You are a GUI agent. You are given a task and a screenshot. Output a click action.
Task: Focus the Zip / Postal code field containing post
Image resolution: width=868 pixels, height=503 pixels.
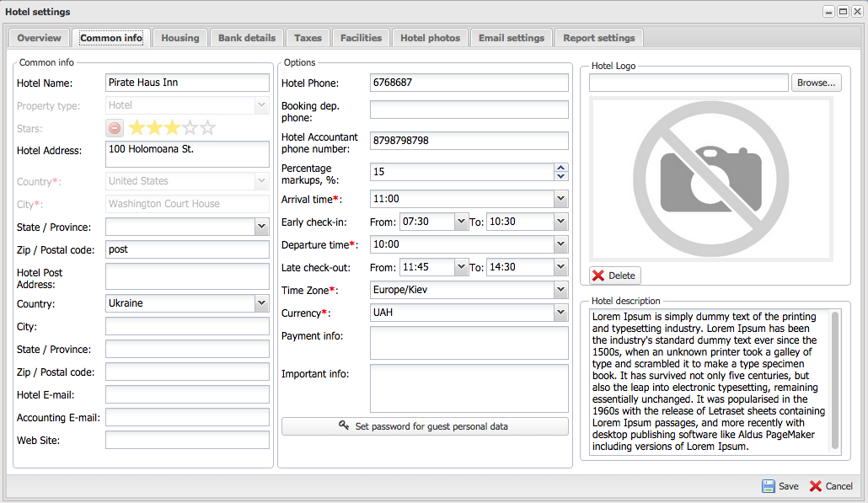[187, 249]
